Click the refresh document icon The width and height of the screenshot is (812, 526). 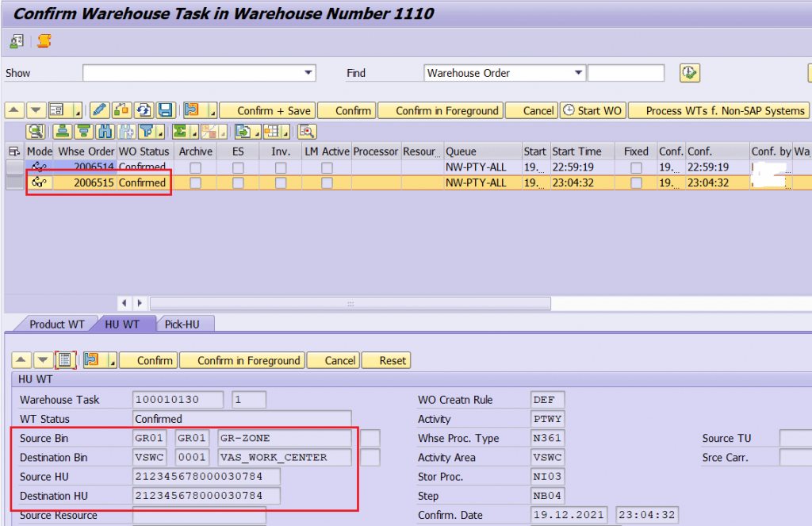tap(144, 110)
